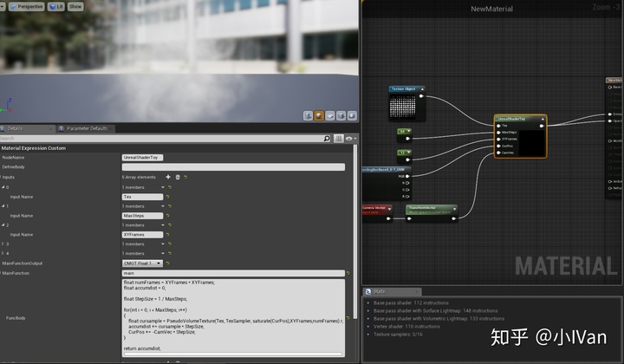
Task: Expand the TransformVector node preview
Action: (x=454, y=209)
